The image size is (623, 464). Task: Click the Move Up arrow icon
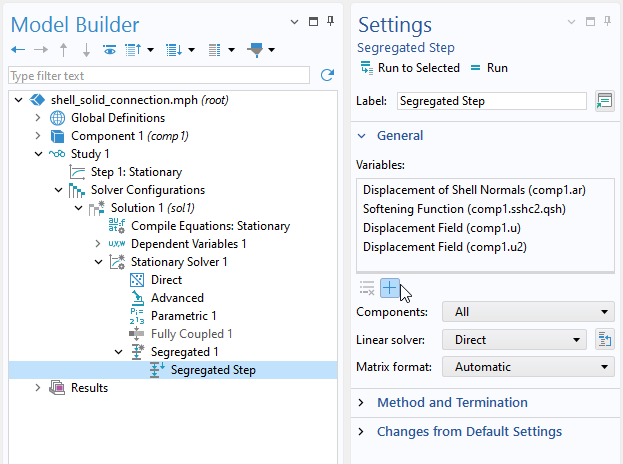pos(63,50)
